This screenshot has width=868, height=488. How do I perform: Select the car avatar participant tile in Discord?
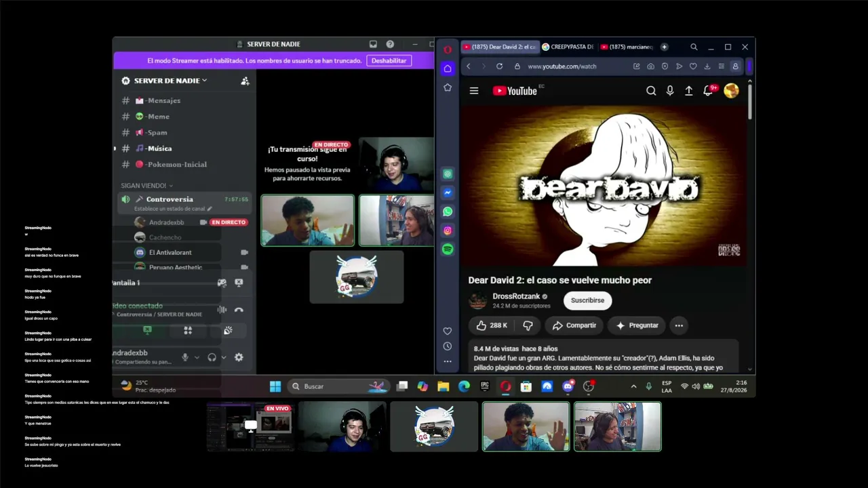coord(357,277)
